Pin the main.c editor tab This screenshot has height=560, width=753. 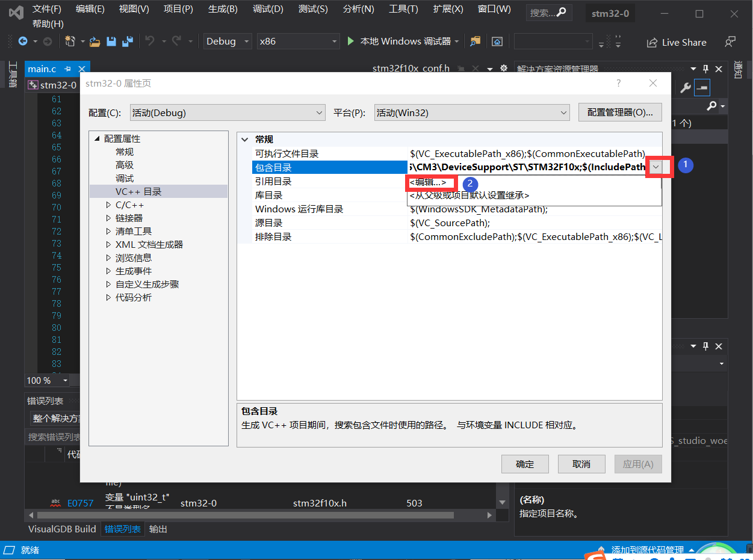[x=68, y=69]
